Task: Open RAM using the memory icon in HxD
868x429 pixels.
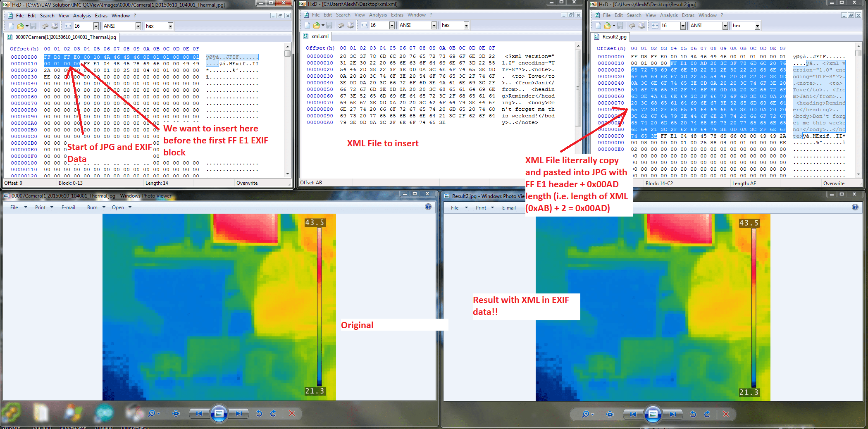Action: (46, 26)
